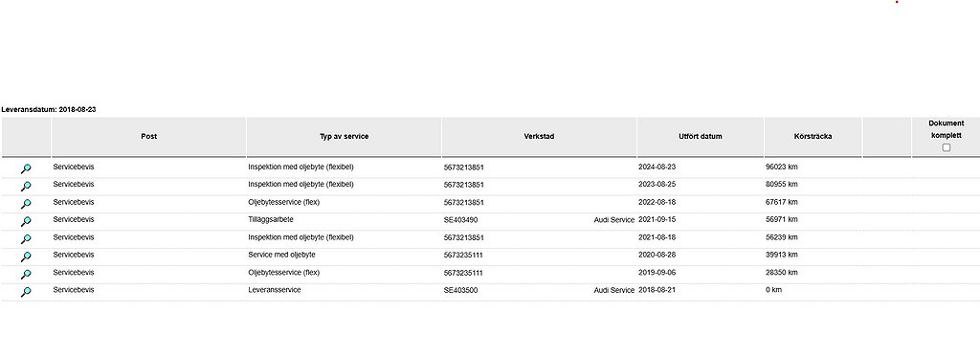The width and height of the screenshot is (980, 357).
Task: Select workshop code SE403500
Action: point(460,290)
